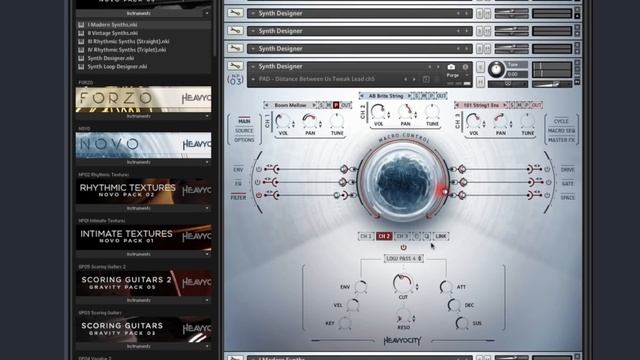640x360 pixels.
Task: Open the Purge dropdown
Action: (x=457, y=76)
